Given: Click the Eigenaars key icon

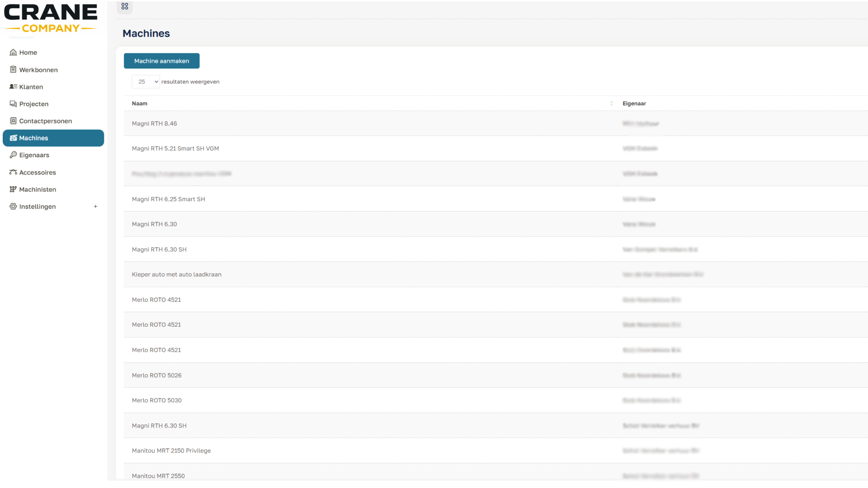Looking at the screenshot, I should [13, 155].
